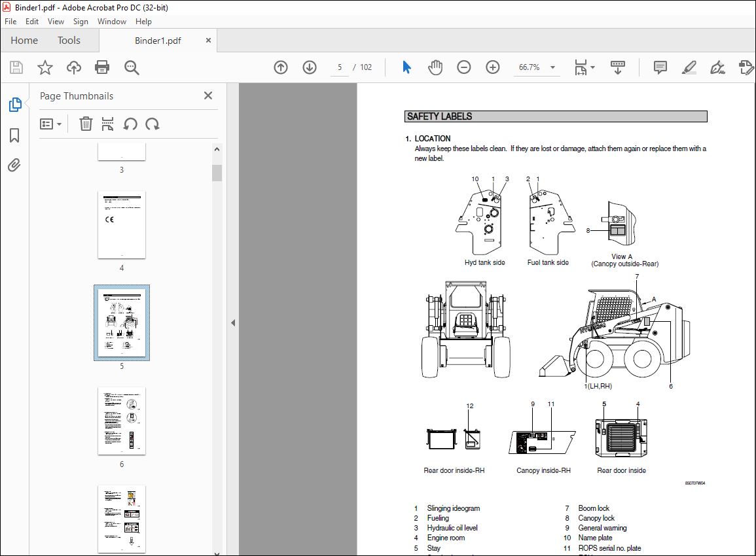The height and width of the screenshot is (556, 756).
Task: Switch to the Tools tab
Action: click(69, 41)
